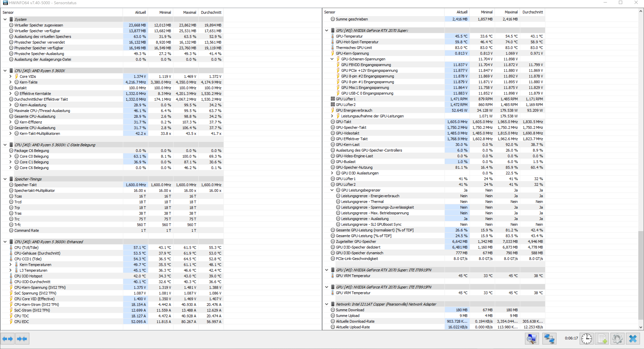Collapse the Speicher-Timings group
Screen dimensions: 644x349
pyautogui.click(x=5, y=179)
